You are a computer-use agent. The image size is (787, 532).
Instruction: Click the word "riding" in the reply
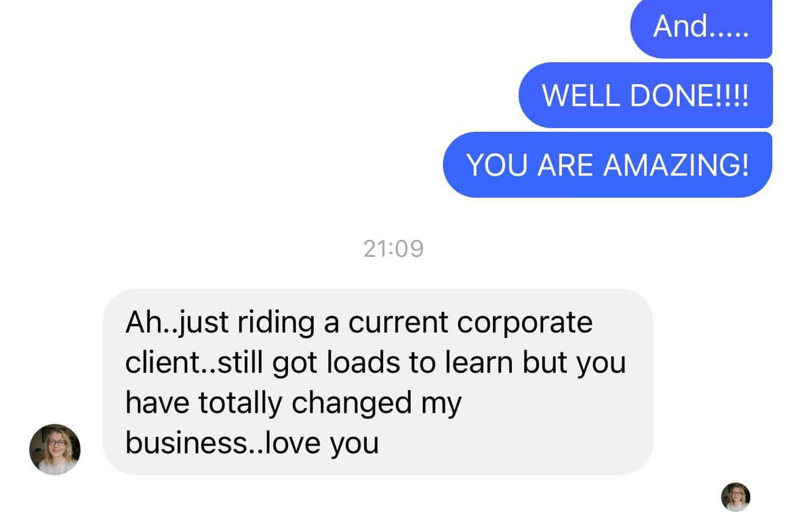coord(276,323)
